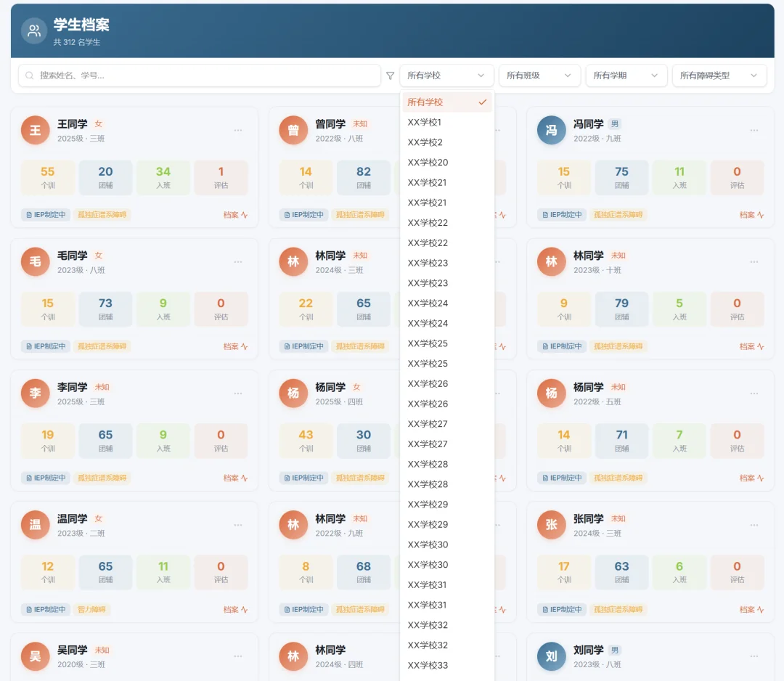The image size is (784, 681).
Task: Open the more options menu on 刘同学's card
Action: tap(754, 656)
